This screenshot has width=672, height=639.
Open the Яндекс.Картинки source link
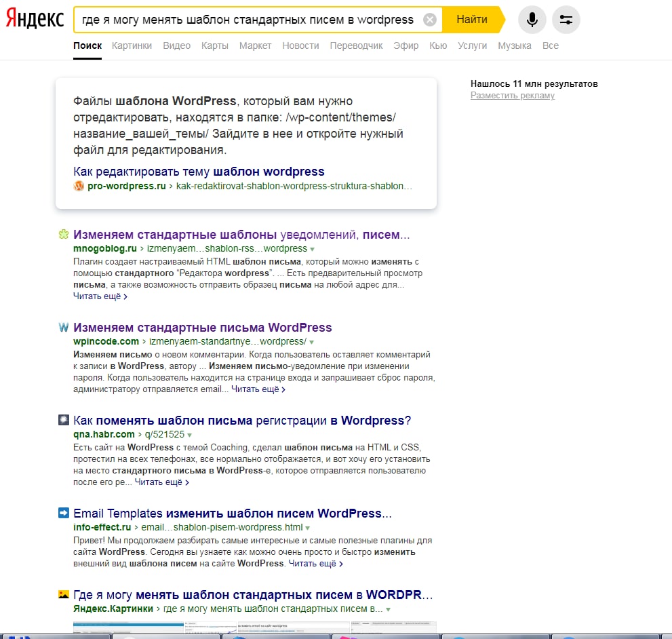[113, 608]
